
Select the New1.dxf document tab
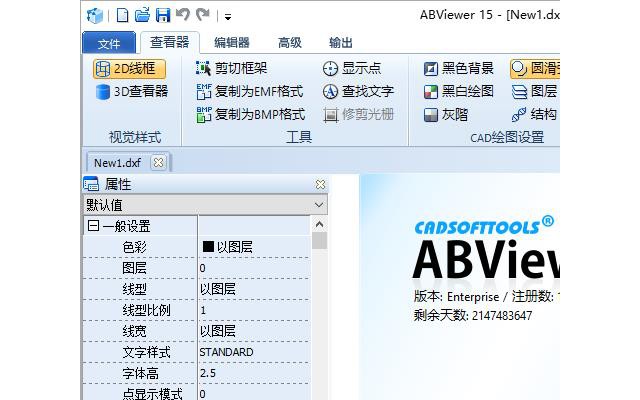(118, 163)
